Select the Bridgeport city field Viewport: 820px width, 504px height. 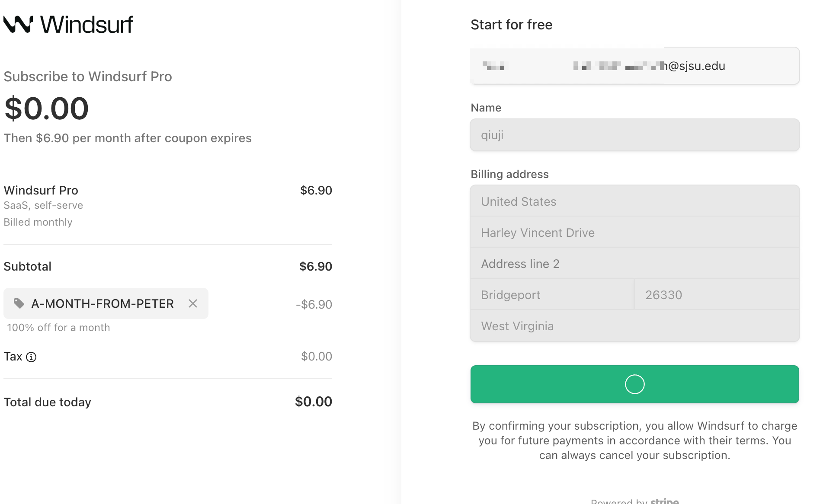pos(552,295)
